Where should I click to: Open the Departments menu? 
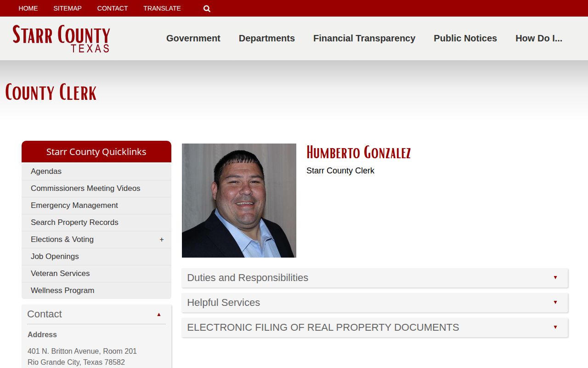267,38
